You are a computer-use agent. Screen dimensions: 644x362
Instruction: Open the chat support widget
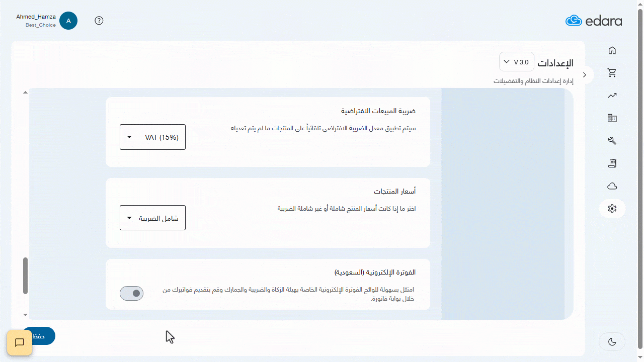point(20,343)
